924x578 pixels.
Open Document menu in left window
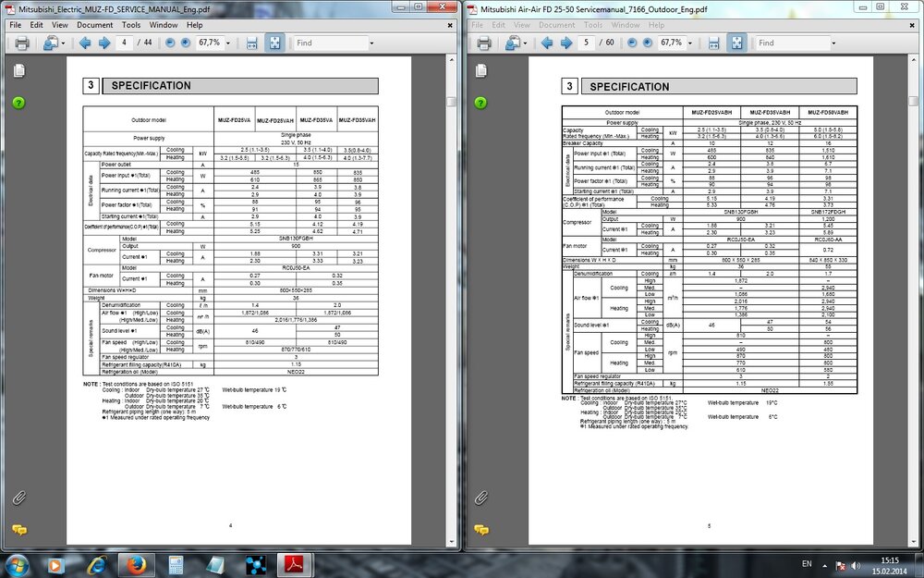click(94, 25)
